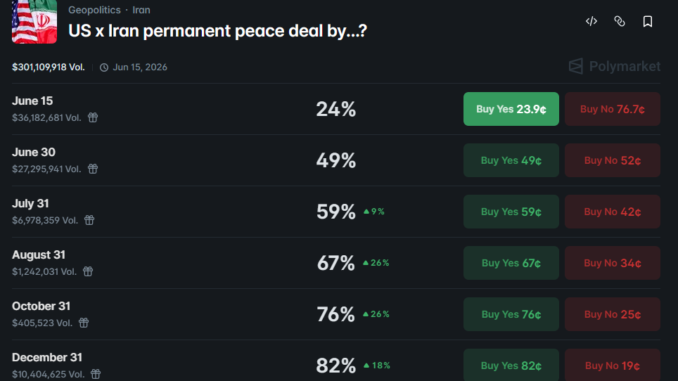This screenshot has height=381, width=678.
Task: Open the Iran tag link
Action: click(x=141, y=10)
